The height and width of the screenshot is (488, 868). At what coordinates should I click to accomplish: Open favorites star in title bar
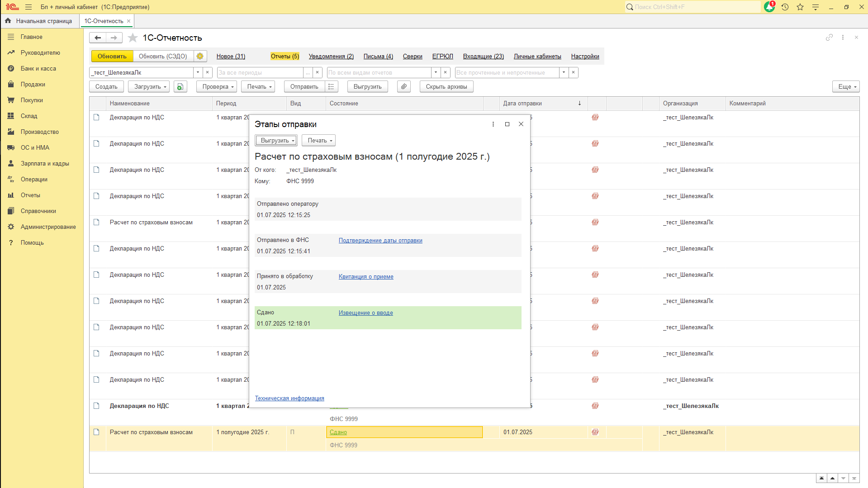point(800,7)
